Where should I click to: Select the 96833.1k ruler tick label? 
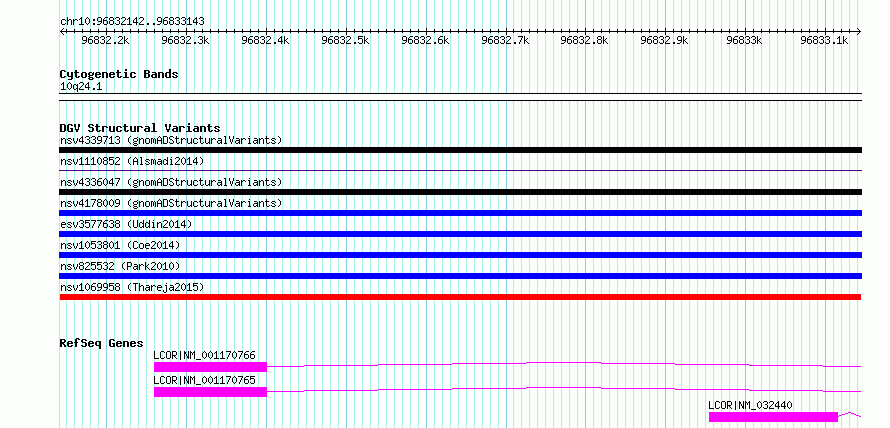pos(824,40)
